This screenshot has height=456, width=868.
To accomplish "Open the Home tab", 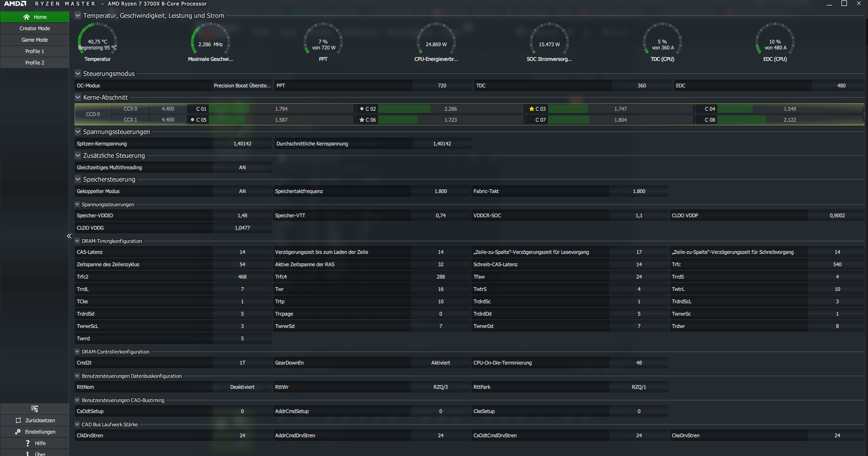I will 35,17.
